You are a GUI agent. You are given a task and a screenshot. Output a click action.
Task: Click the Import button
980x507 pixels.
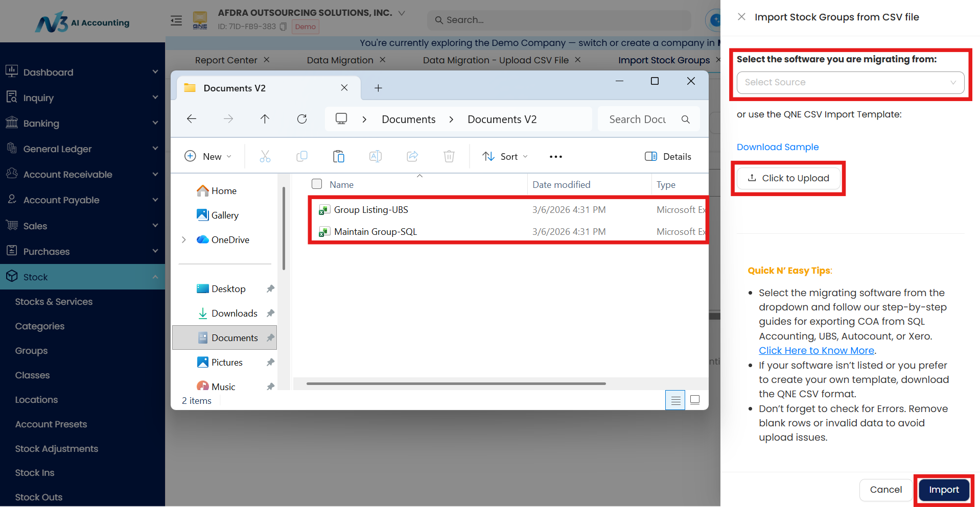pos(944,490)
